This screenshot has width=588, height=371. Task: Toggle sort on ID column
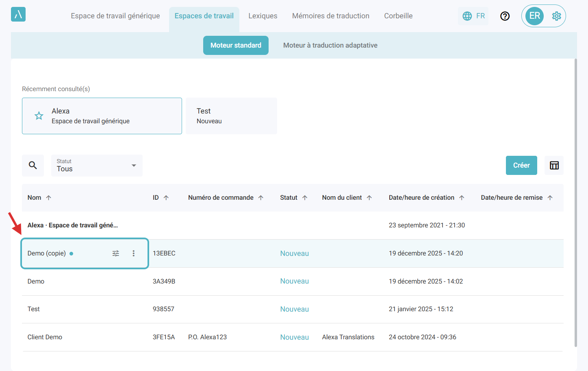point(166,198)
